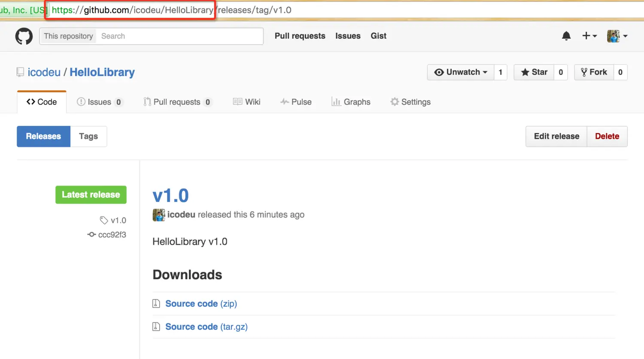Click the watchers count 1

coord(501,72)
